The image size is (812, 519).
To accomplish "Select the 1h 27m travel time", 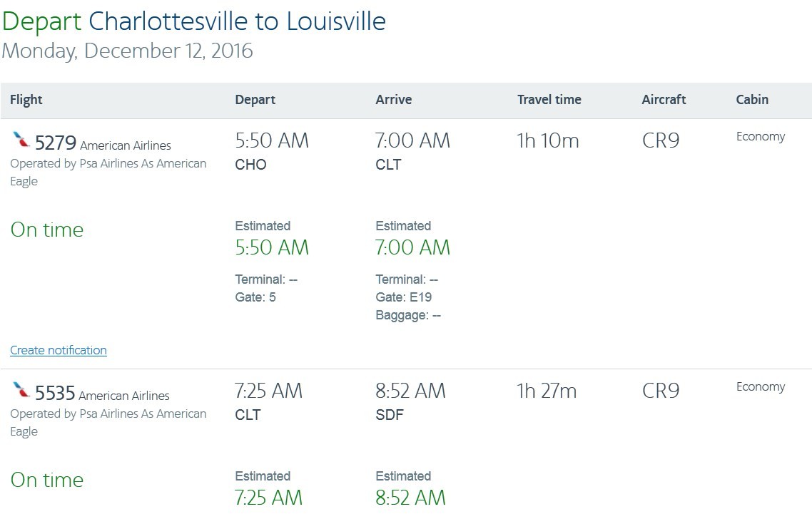I will point(547,391).
